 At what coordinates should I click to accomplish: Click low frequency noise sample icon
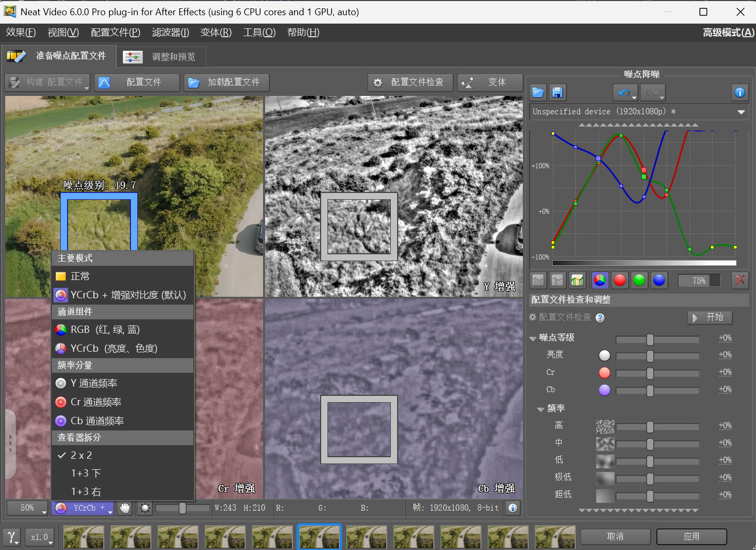click(x=605, y=461)
